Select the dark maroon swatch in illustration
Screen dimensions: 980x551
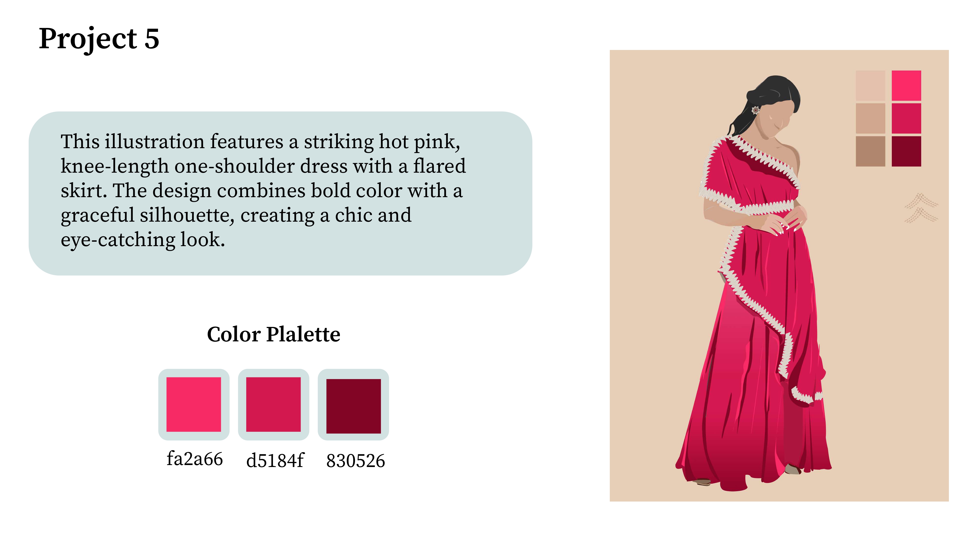906,151
